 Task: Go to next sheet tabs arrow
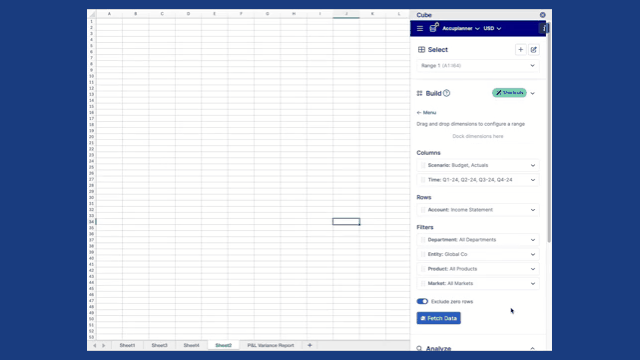[x=104, y=345]
